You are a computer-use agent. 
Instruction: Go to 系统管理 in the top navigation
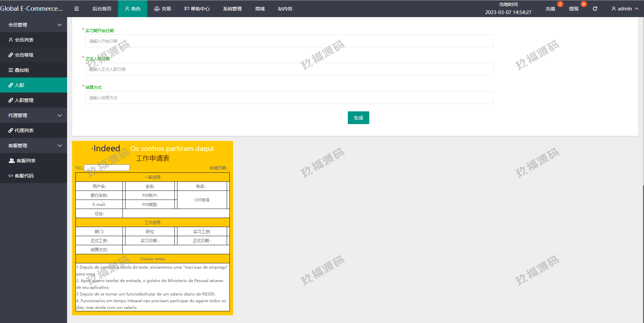click(232, 9)
